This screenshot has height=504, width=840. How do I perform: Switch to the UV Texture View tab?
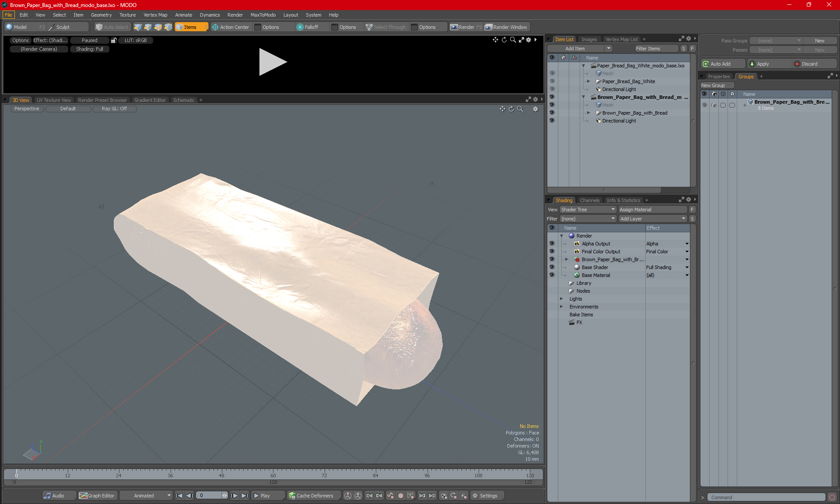tap(53, 100)
